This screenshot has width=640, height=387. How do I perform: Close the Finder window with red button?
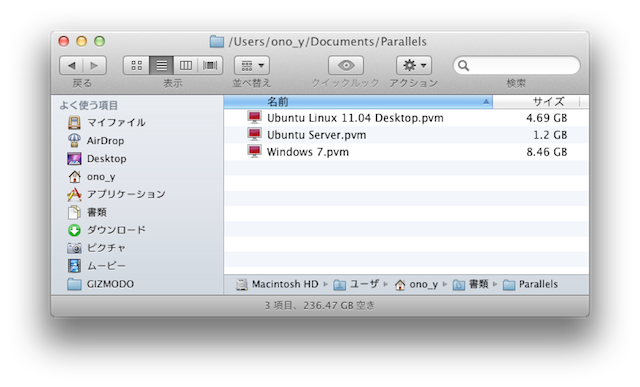coord(64,41)
